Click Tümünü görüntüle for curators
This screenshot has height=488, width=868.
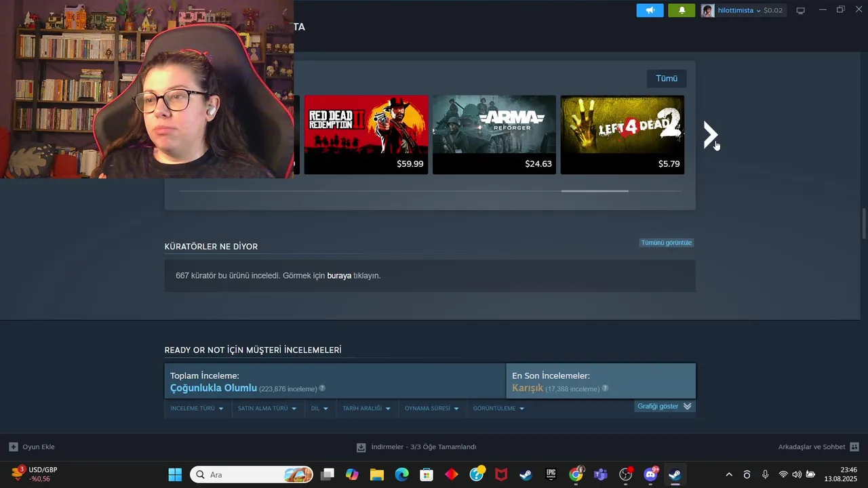667,243
